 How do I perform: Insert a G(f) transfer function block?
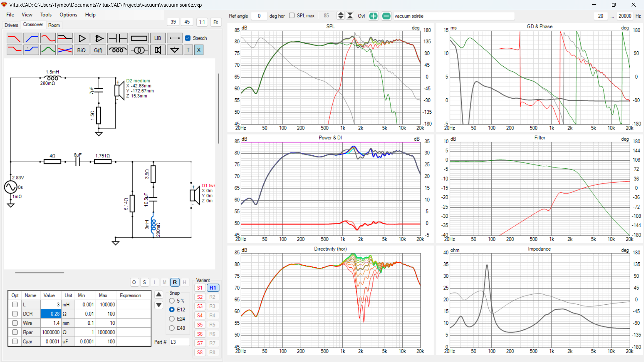click(98, 50)
